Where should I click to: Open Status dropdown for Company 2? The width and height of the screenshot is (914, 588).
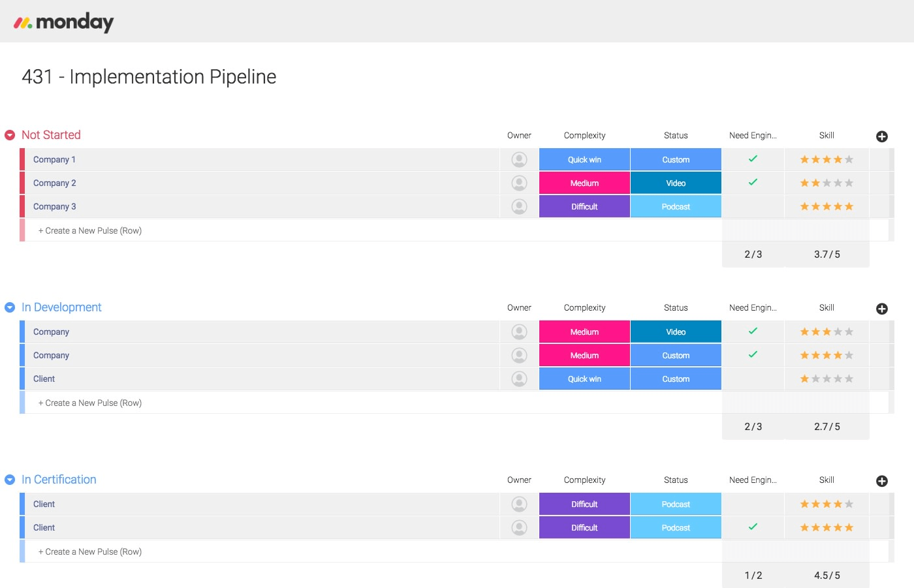point(676,183)
